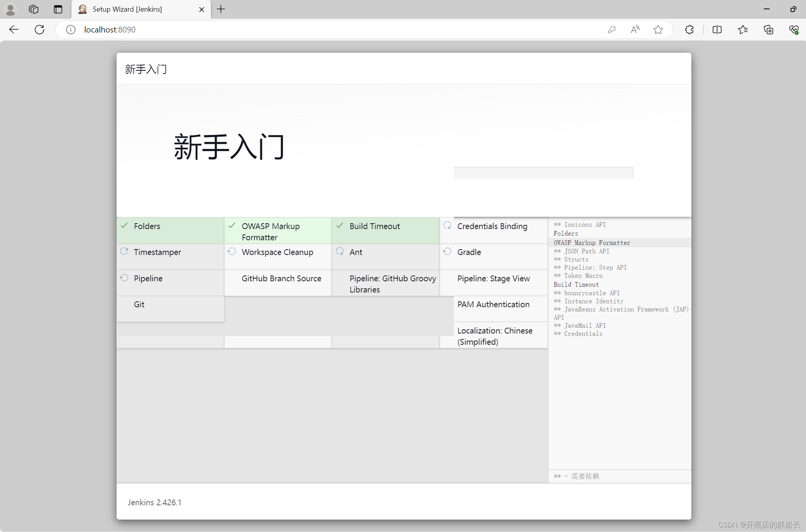This screenshot has width=806, height=532.
Task: Click the Ant pending spinner icon
Action: pyautogui.click(x=340, y=251)
